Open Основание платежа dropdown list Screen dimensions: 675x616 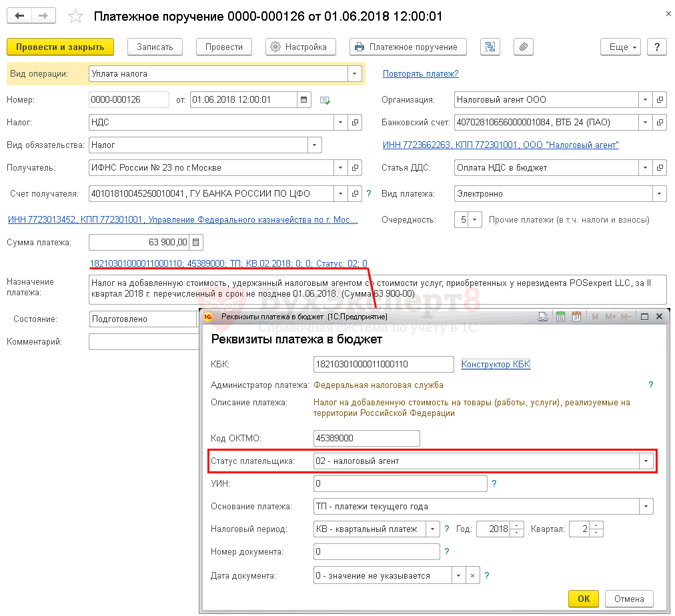(645, 507)
